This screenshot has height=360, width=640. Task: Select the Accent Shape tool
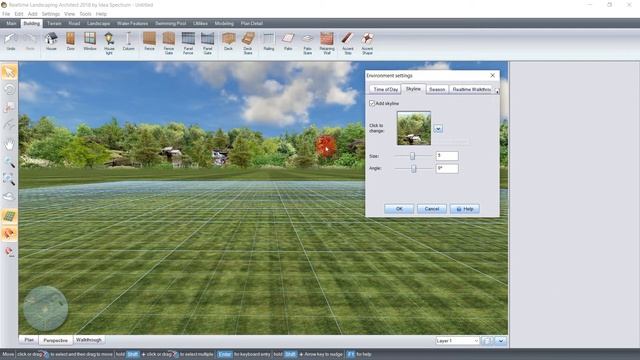pyautogui.click(x=367, y=43)
